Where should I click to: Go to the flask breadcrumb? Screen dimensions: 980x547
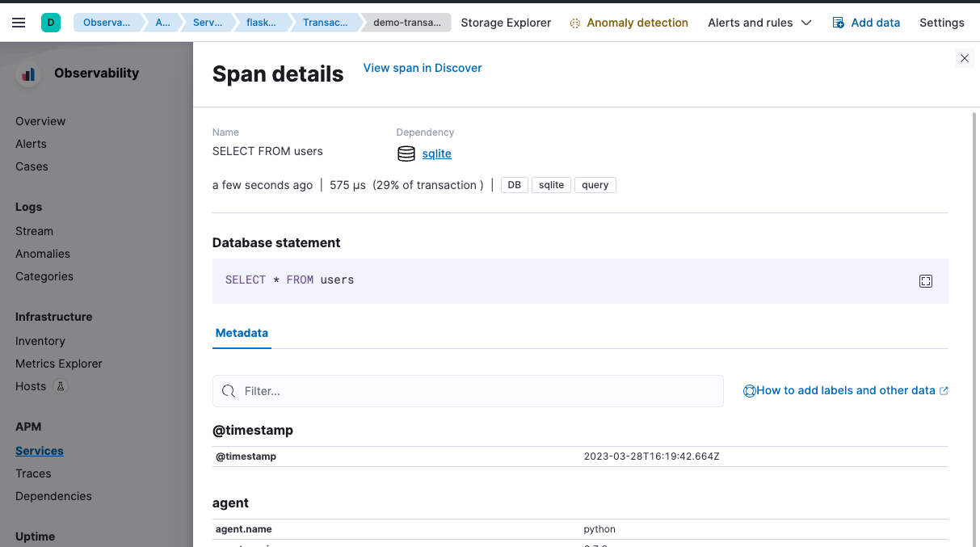point(260,23)
